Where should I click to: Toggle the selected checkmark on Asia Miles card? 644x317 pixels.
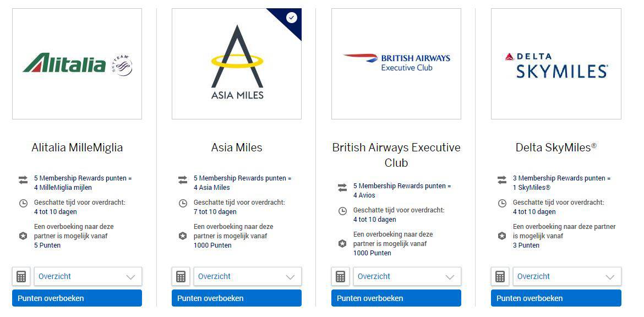[292, 18]
